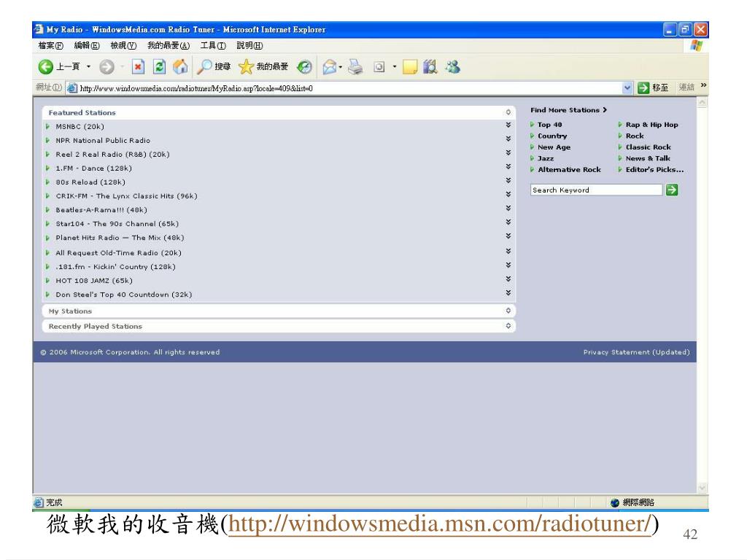Open the Back button history dropdown
747x560 pixels.
88,66
